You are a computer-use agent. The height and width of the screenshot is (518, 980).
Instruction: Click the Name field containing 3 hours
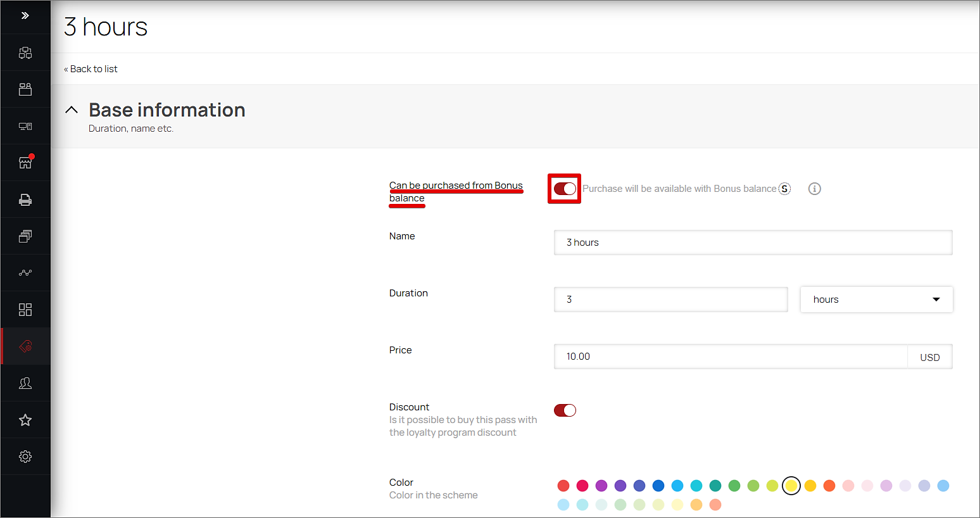coord(753,243)
